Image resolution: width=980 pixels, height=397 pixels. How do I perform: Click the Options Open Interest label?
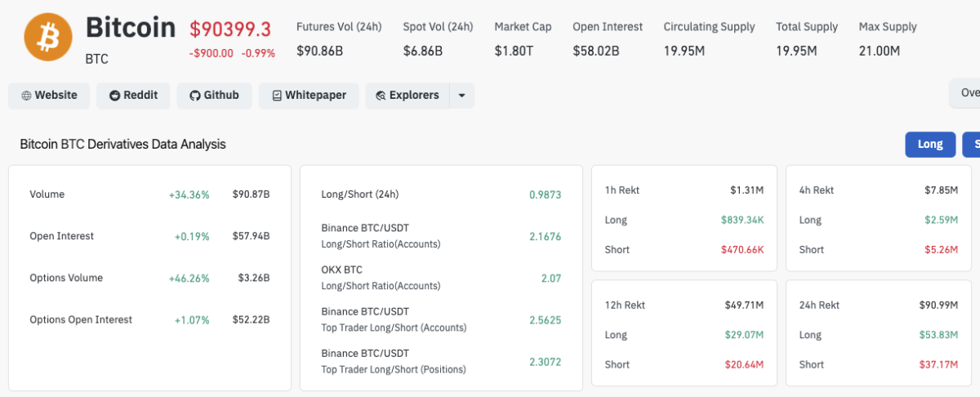(x=81, y=319)
